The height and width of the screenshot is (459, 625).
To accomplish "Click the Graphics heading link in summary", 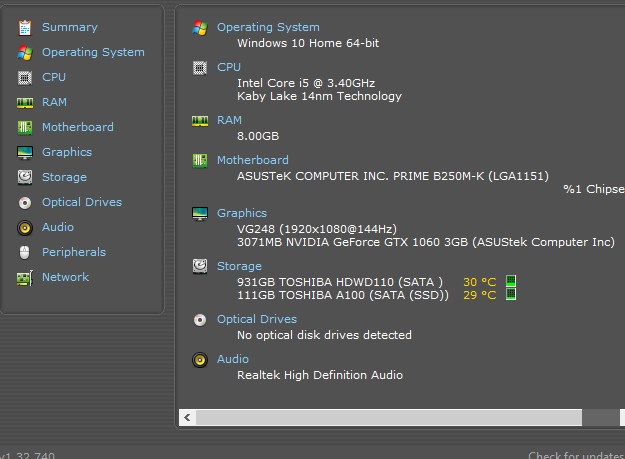I will point(242,213).
